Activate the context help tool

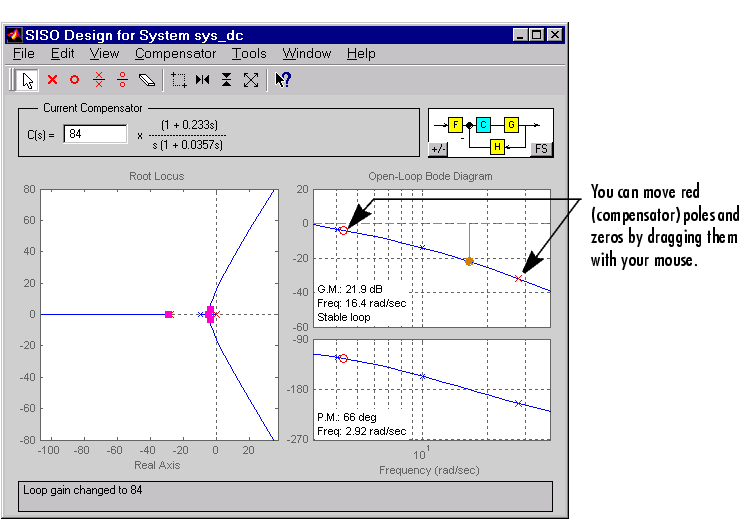click(283, 79)
